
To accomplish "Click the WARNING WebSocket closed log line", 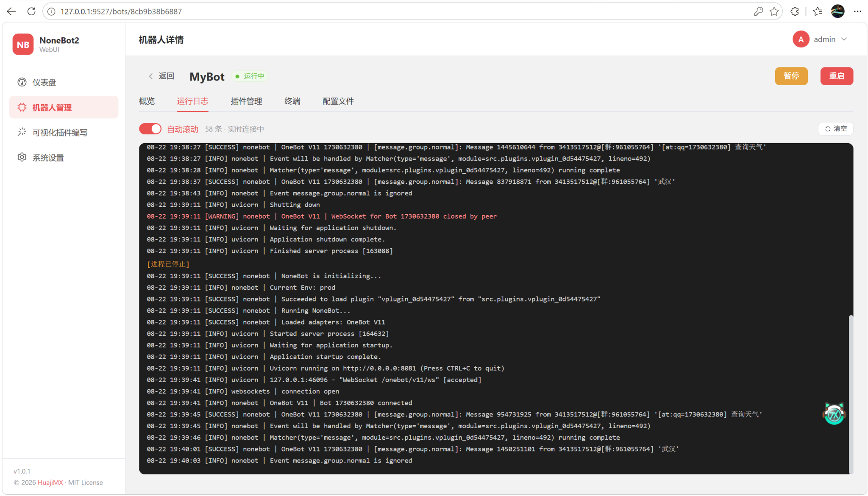I will (322, 216).
